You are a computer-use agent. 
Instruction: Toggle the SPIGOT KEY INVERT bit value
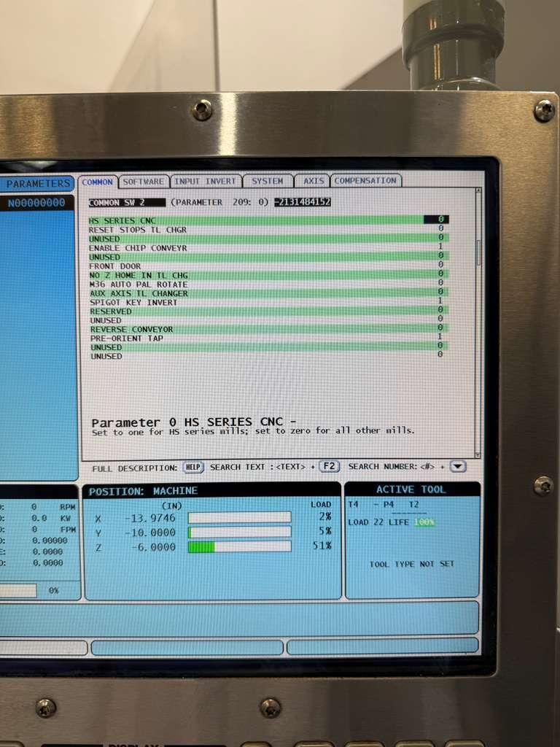[440, 301]
